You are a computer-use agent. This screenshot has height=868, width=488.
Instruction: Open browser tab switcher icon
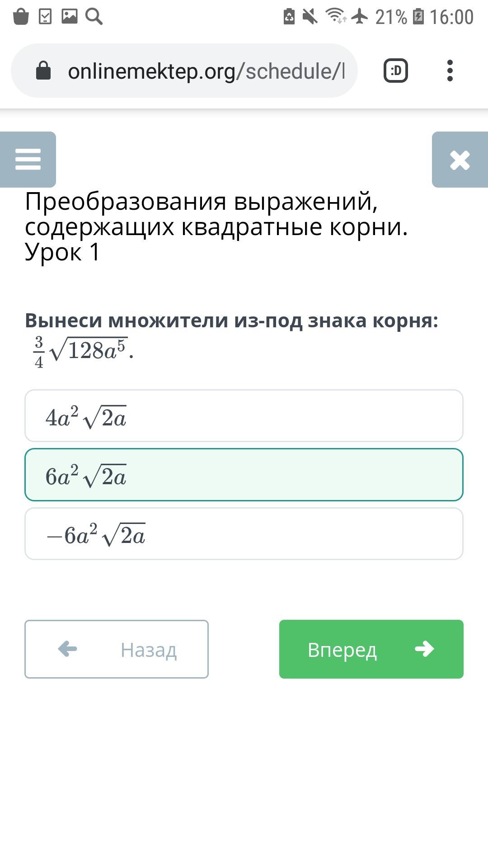396,71
